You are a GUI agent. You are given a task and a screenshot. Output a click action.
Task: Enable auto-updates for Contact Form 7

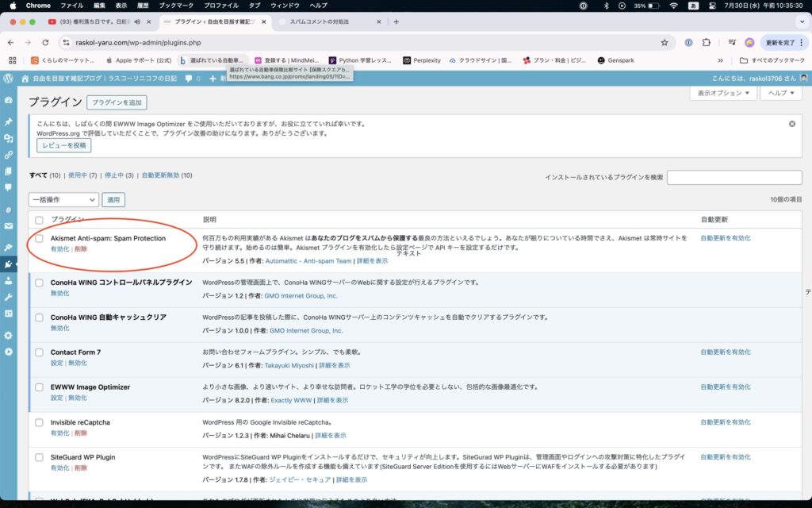pos(725,352)
